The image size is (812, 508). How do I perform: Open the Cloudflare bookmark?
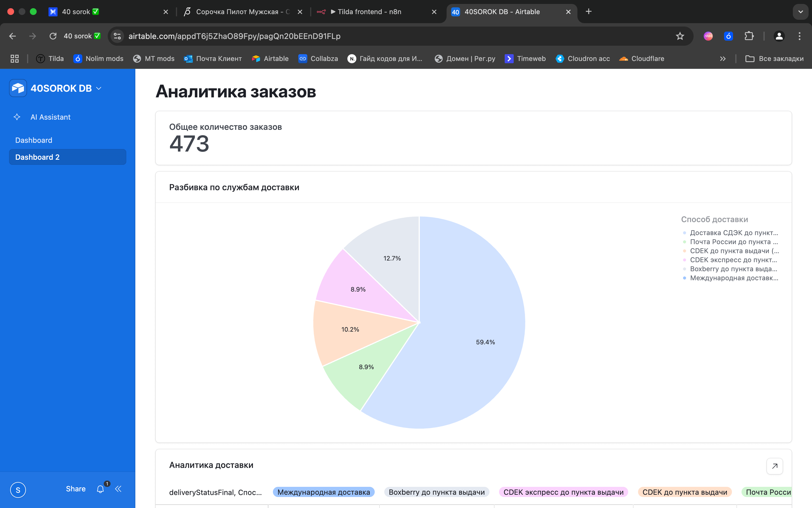(x=641, y=58)
